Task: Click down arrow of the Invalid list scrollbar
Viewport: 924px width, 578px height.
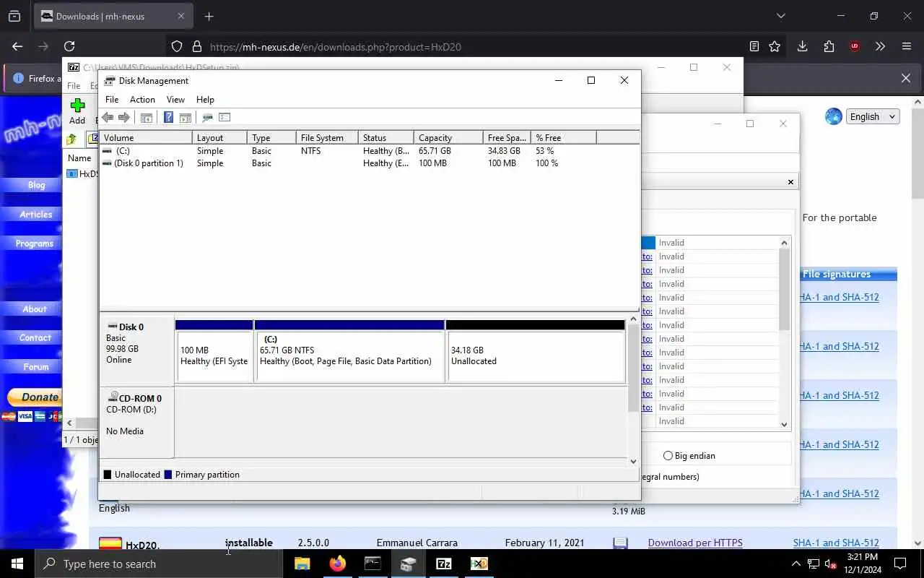Action: click(x=784, y=424)
